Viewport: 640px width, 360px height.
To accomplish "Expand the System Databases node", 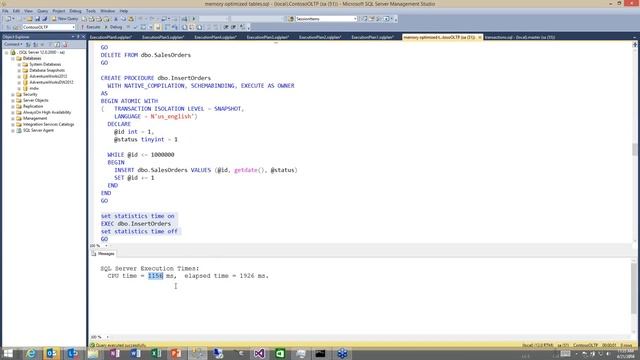I will tap(19, 64).
